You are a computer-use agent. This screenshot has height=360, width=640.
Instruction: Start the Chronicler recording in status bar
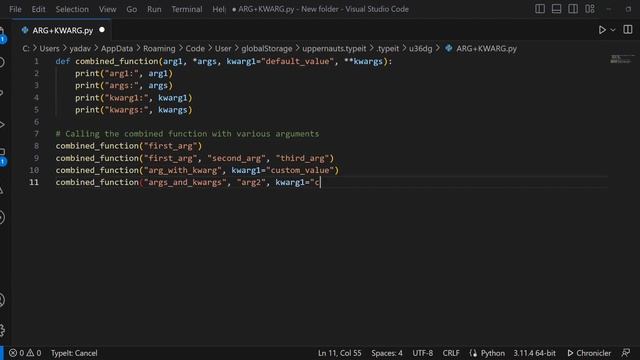(x=589, y=353)
